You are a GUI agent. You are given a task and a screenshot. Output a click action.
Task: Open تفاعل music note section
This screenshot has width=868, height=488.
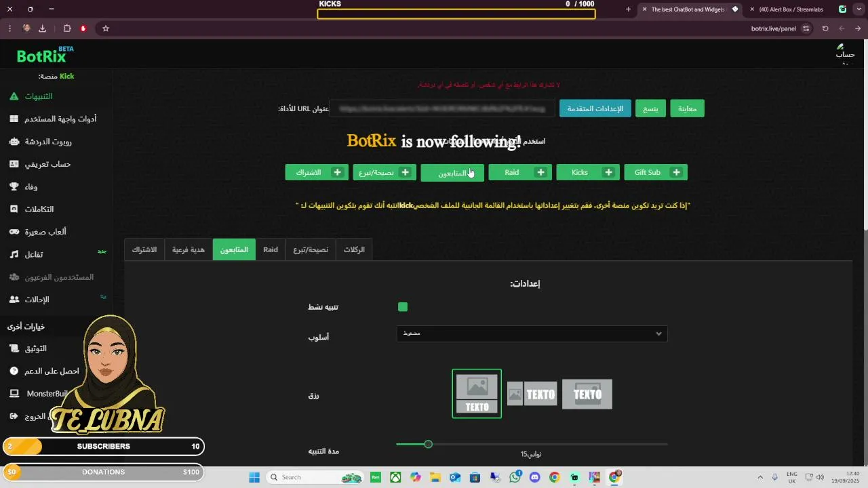coord(26,254)
